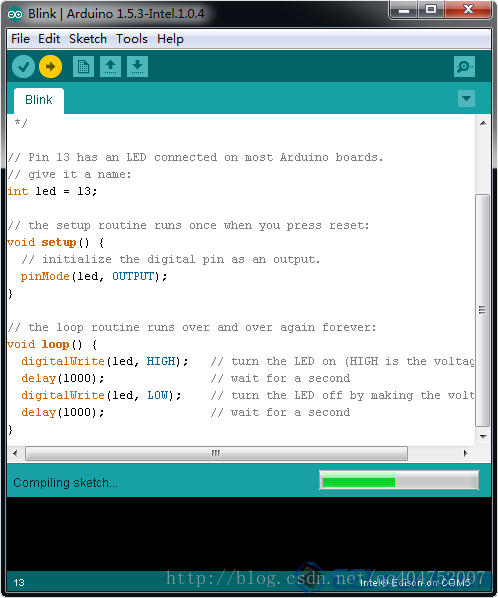Click the Arduino logo in title bar
Image resolution: width=498 pixels, height=598 pixels.
[x=14, y=14]
